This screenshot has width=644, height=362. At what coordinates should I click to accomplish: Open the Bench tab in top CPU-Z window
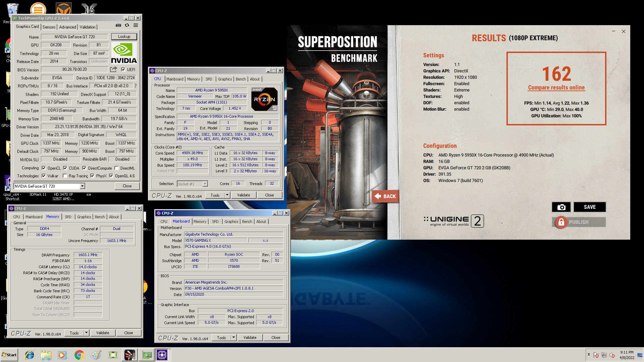[x=240, y=79]
